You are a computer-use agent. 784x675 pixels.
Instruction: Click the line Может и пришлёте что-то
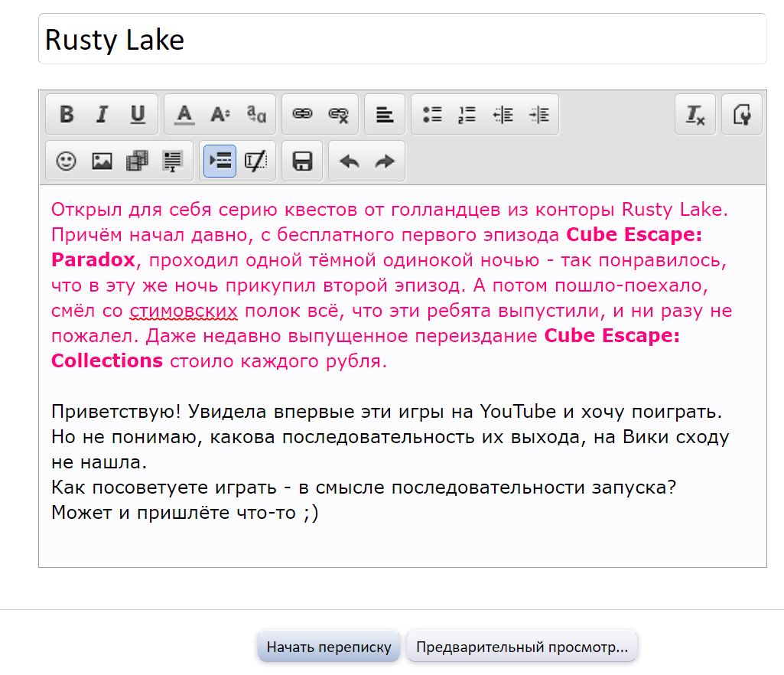184,513
